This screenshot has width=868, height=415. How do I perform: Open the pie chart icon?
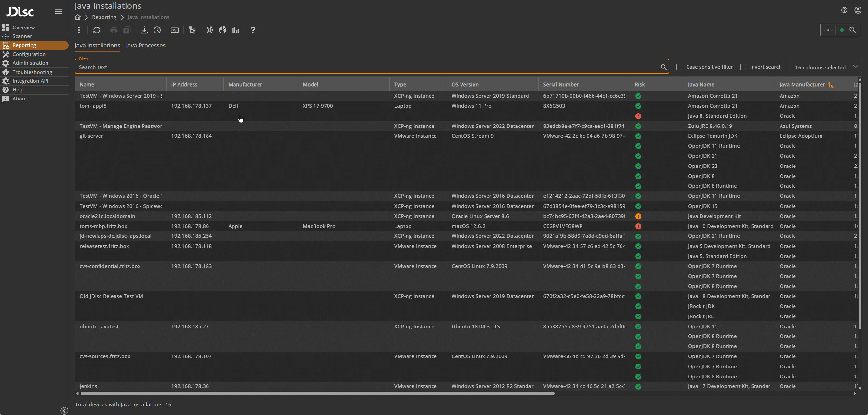(222, 30)
